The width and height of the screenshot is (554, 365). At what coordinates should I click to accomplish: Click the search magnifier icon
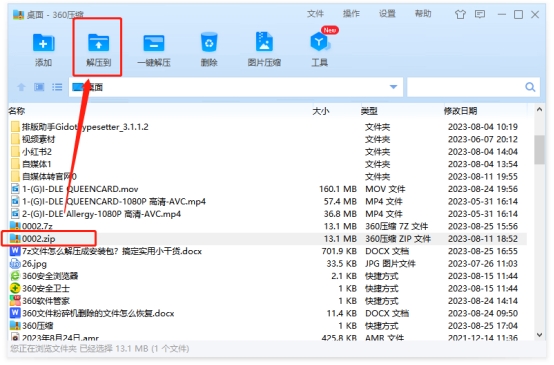(x=530, y=87)
